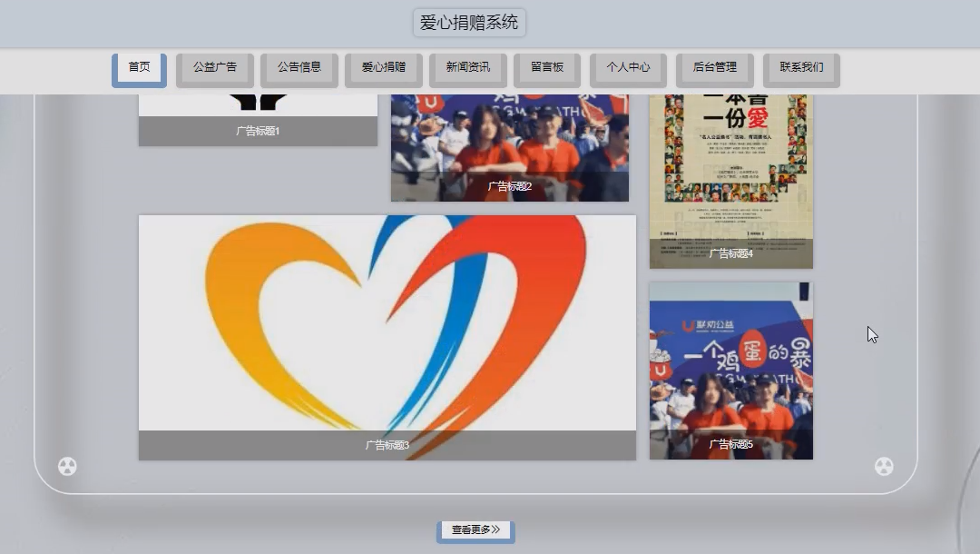Click the 查看更多 button
The width and height of the screenshot is (980, 554).
point(475,531)
